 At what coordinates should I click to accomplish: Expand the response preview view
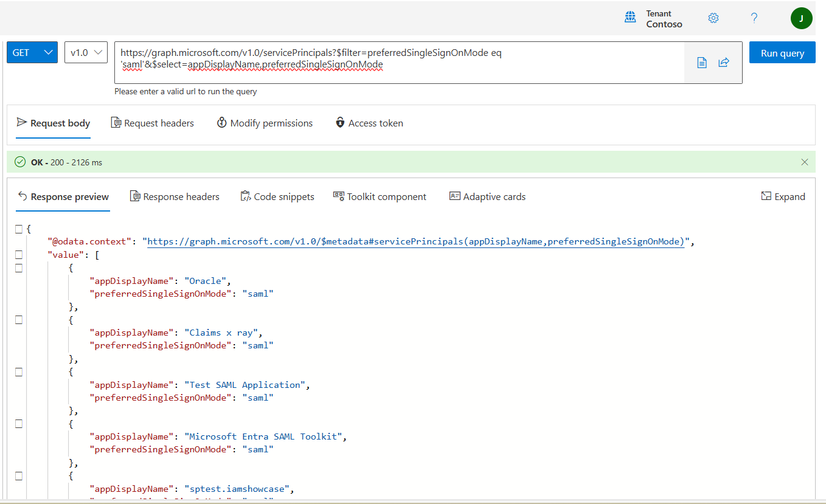click(x=783, y=196)
